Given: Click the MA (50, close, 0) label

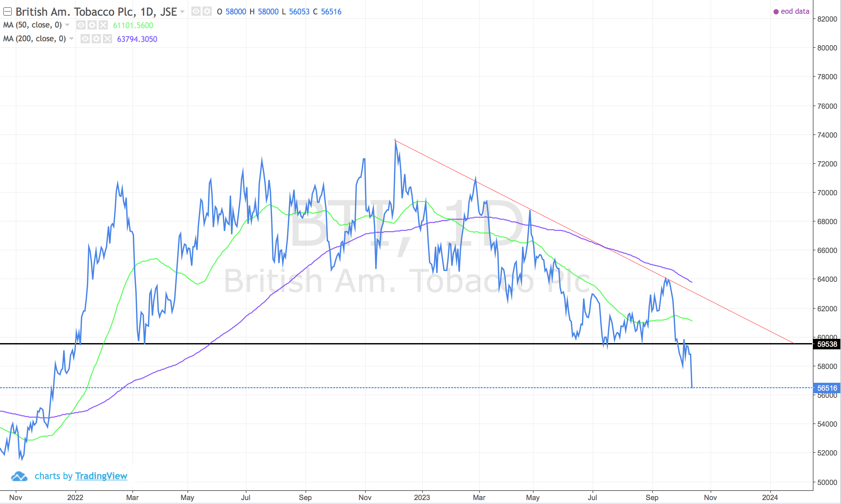Looking at the screenshot, I should (32, 25).
